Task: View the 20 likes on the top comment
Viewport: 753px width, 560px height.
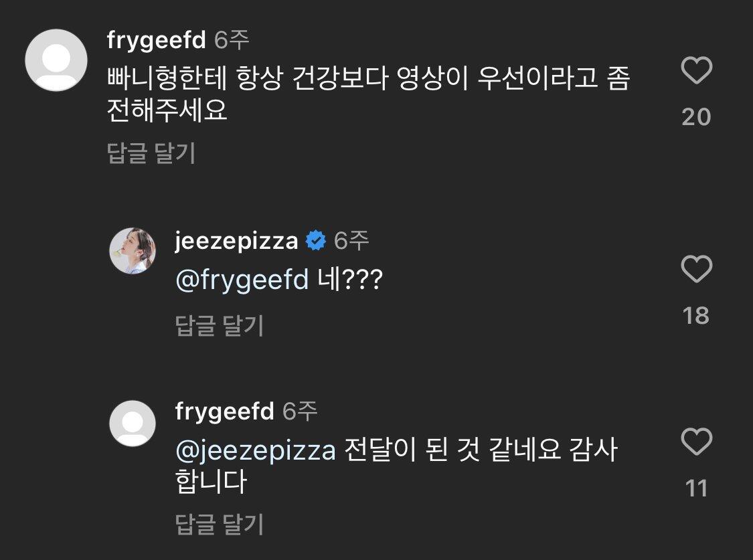Action: (x=696, y=117)
